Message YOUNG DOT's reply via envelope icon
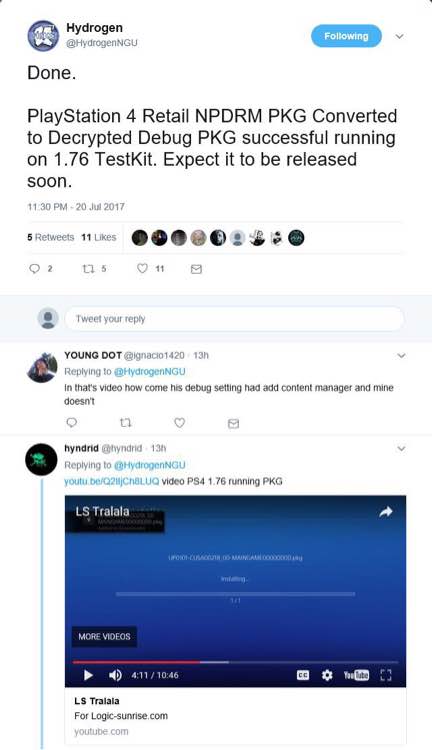Image resolution: width=432 pixels, height=750 pixels. coord(233,423)
